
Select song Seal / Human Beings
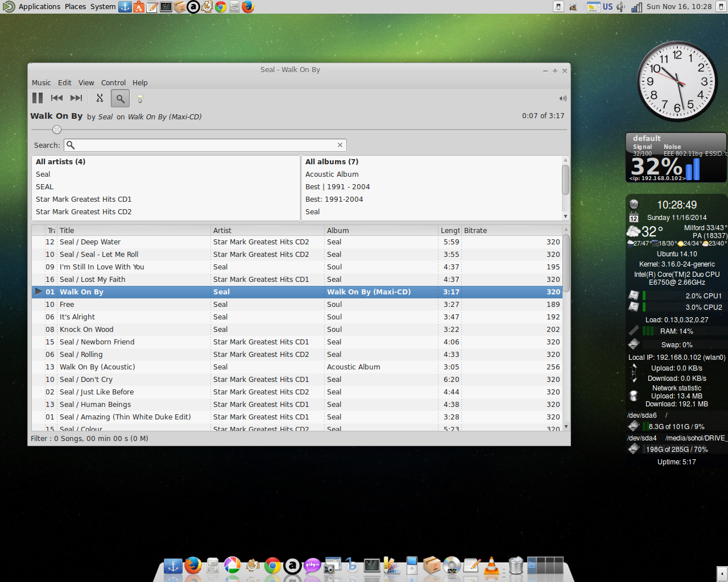pos(297,405)
